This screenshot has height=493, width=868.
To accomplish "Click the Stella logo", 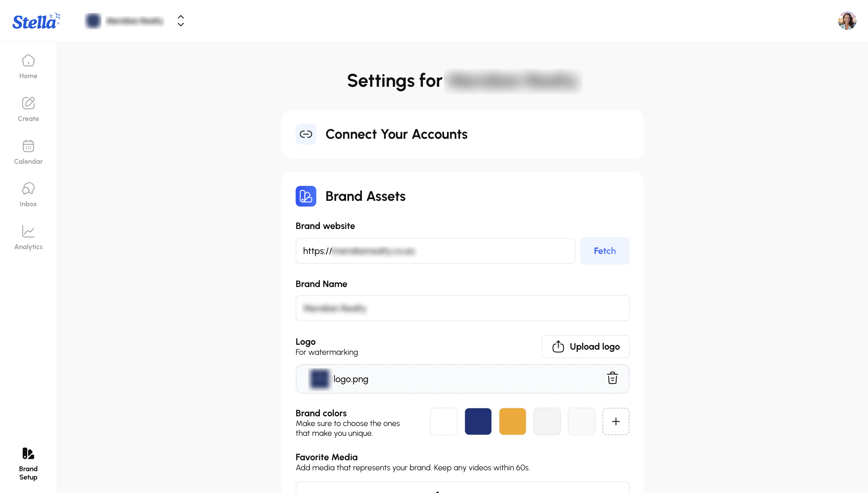I will [36, 21].
